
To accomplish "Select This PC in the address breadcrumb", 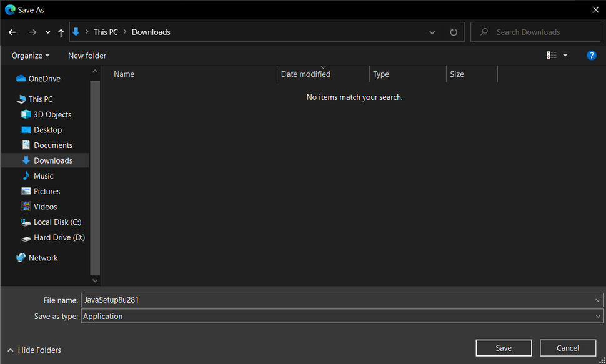I will pyautogui.click(x=106, y=32).
